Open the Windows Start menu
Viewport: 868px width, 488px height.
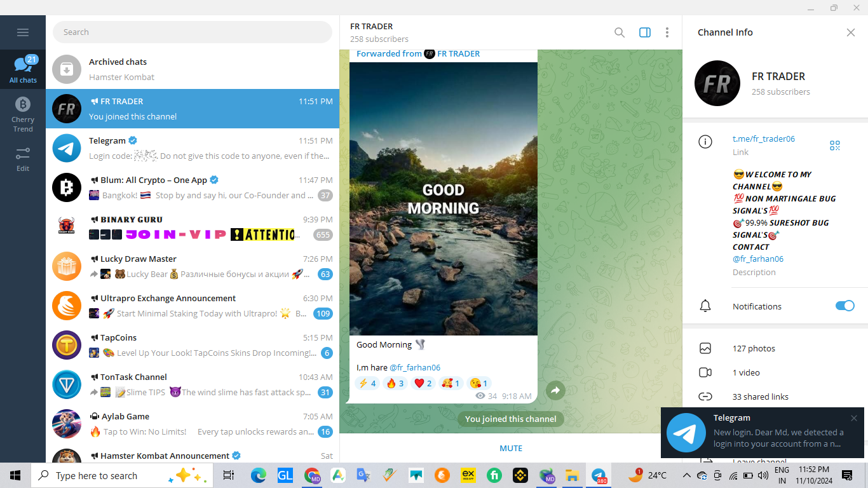pos(15,475)
